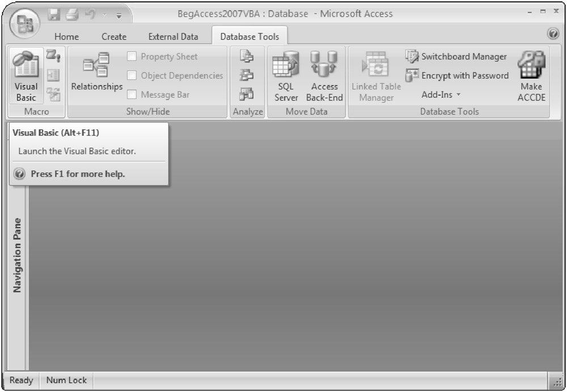Toggle the Object Dependencies checkbox
This screenshot has width=567, height=392.
click(x=132, y=75)
